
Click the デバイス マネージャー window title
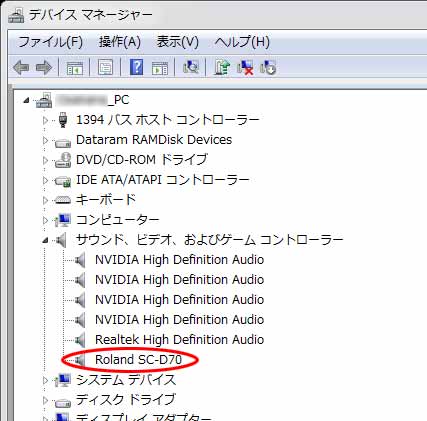click(x=91, y=15)
